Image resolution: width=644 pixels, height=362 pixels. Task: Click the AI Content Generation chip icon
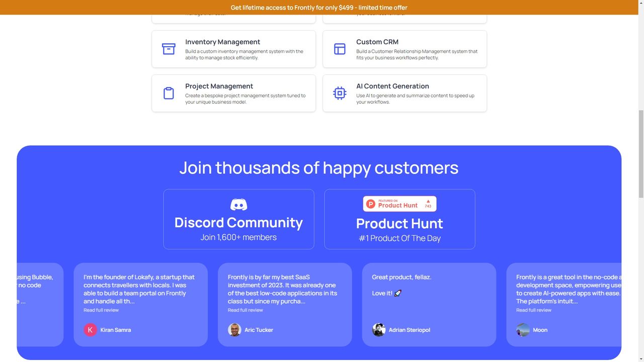340,93
